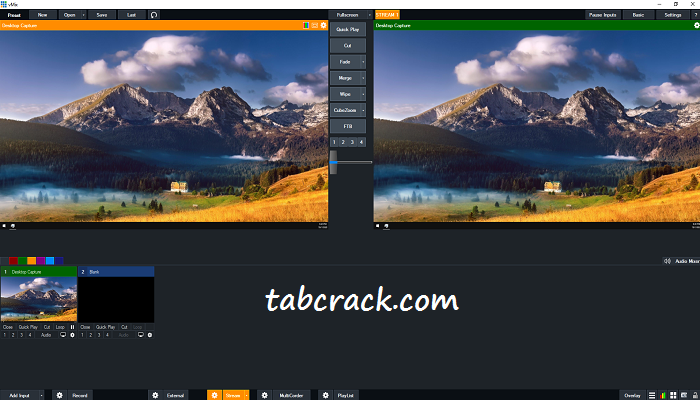Click the vMix app icon in title bar
Image resolution: width=700 pixels, height=400 pixels.
coord(4,4)
